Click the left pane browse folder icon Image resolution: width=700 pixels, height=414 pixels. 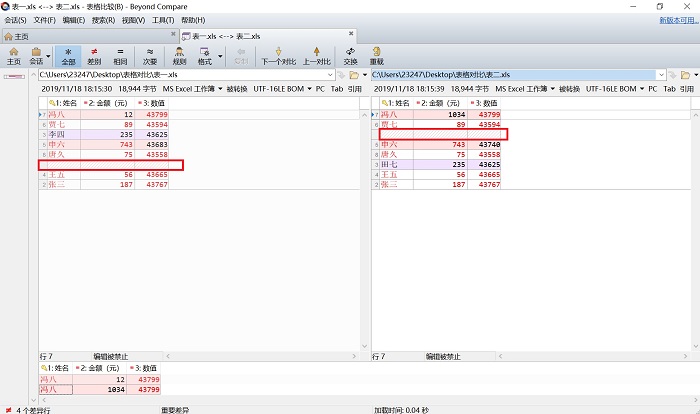[x=354, y=75]
